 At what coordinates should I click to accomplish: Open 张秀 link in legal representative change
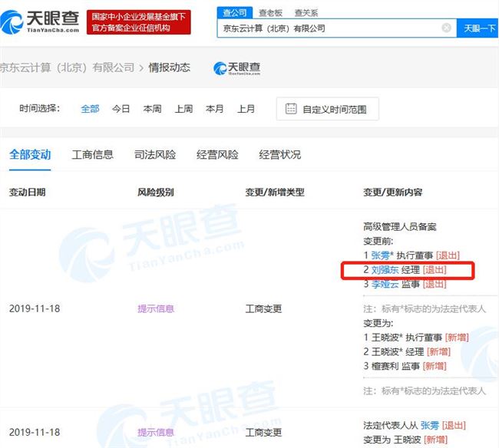coord(430,426)
